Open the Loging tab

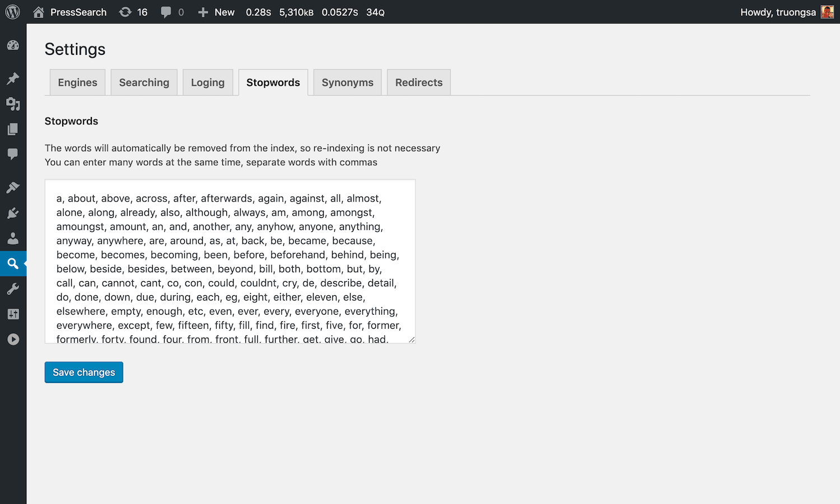tap(208, 82)
